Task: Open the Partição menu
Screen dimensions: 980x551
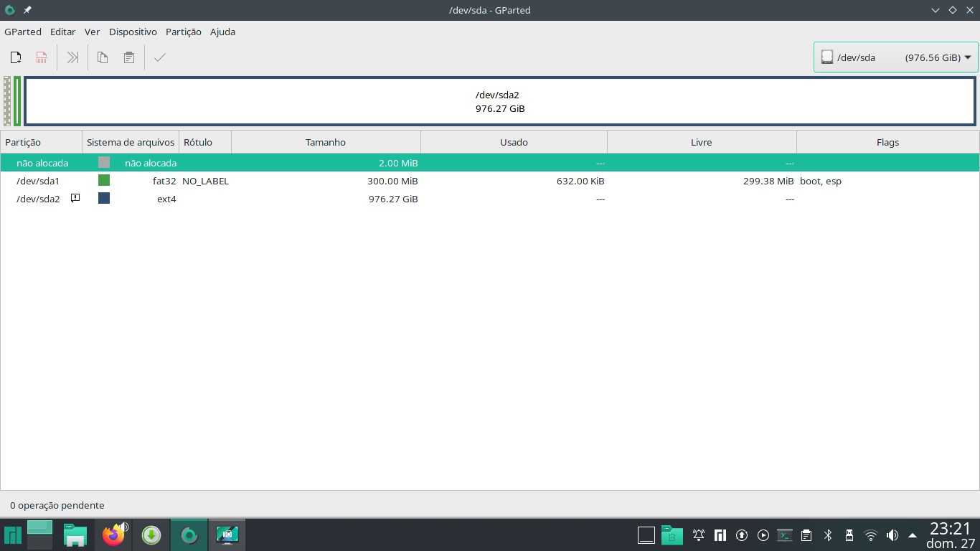Action: point(184,32)
